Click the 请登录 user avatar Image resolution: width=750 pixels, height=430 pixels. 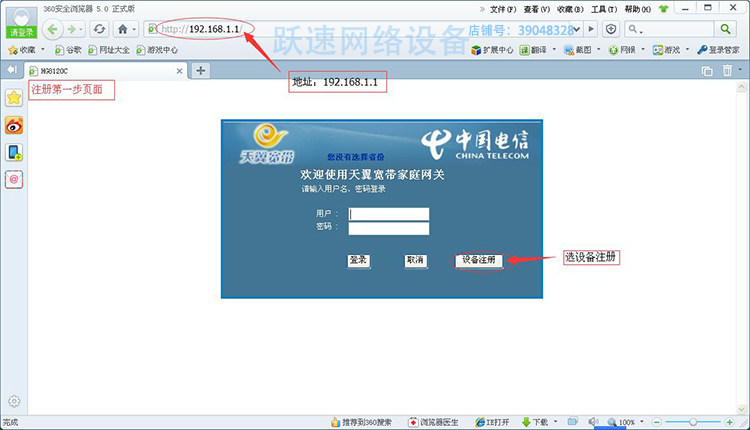22,22
